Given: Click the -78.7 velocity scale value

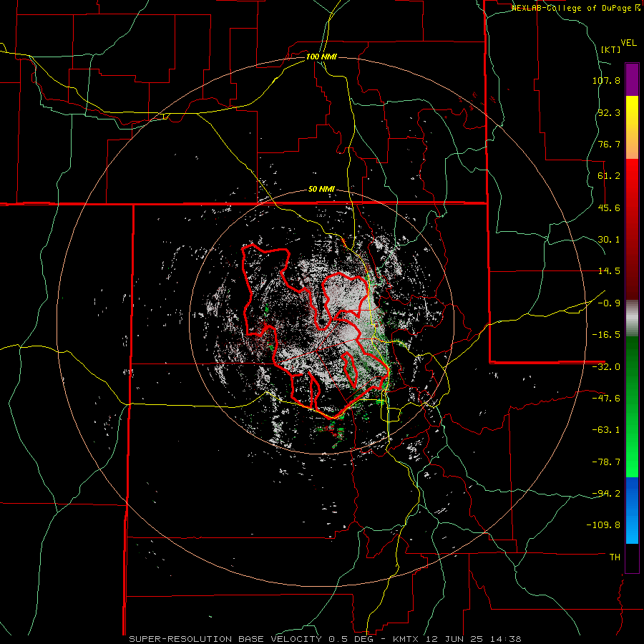Looking at the screenshot, I should 606,462.
